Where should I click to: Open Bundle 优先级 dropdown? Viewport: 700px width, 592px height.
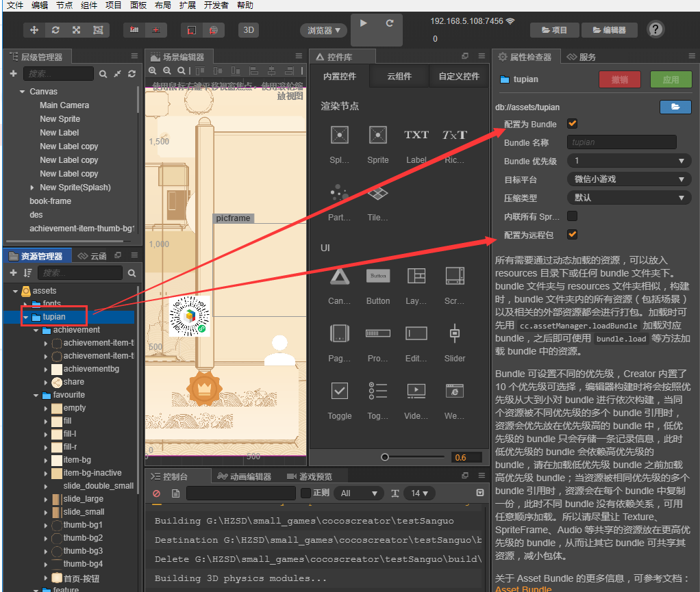[629, 161]
